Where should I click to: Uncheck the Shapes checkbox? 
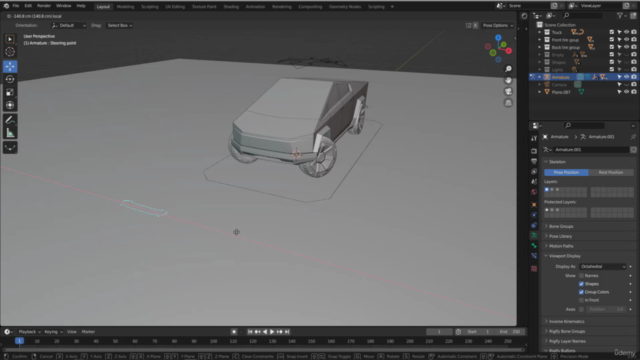(581, 284)
